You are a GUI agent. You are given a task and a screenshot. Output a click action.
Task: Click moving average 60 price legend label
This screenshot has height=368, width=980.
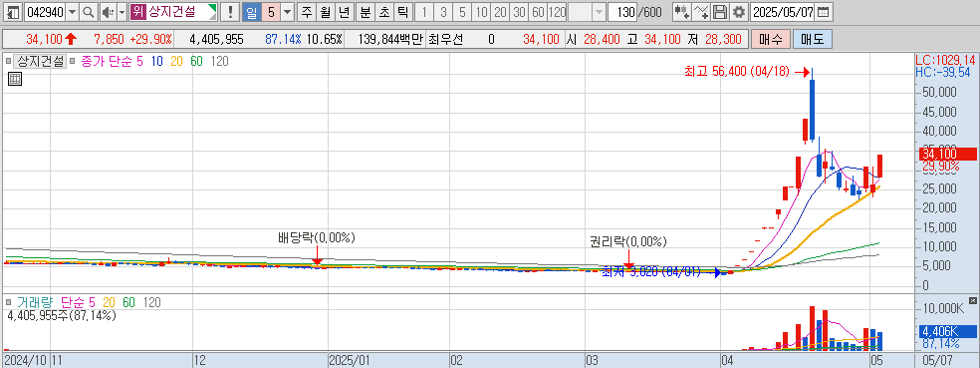point(196,62)
